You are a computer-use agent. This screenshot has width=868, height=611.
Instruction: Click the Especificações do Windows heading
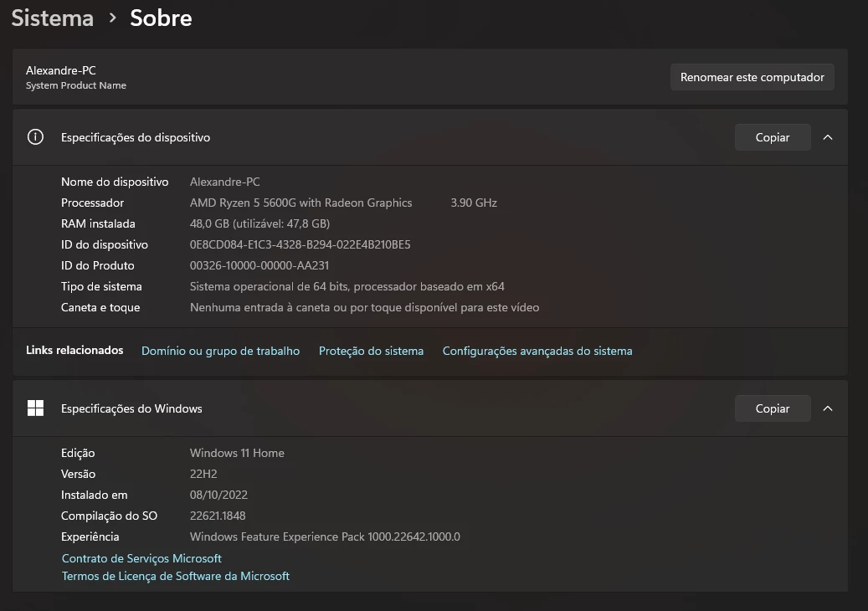click(x=131, y=408)
